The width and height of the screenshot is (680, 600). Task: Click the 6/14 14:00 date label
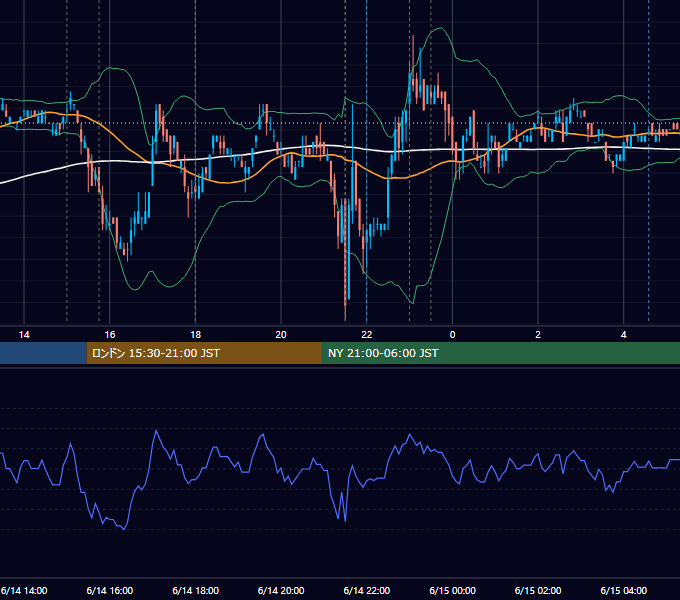click(24, 590)
